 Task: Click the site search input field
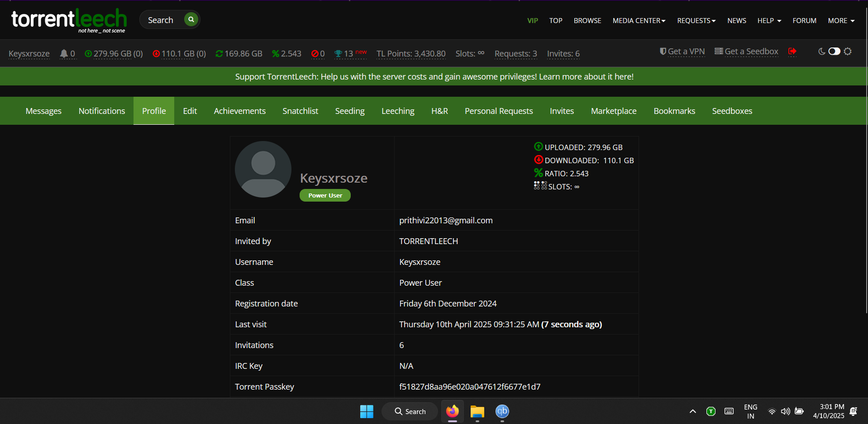[161, 20]
